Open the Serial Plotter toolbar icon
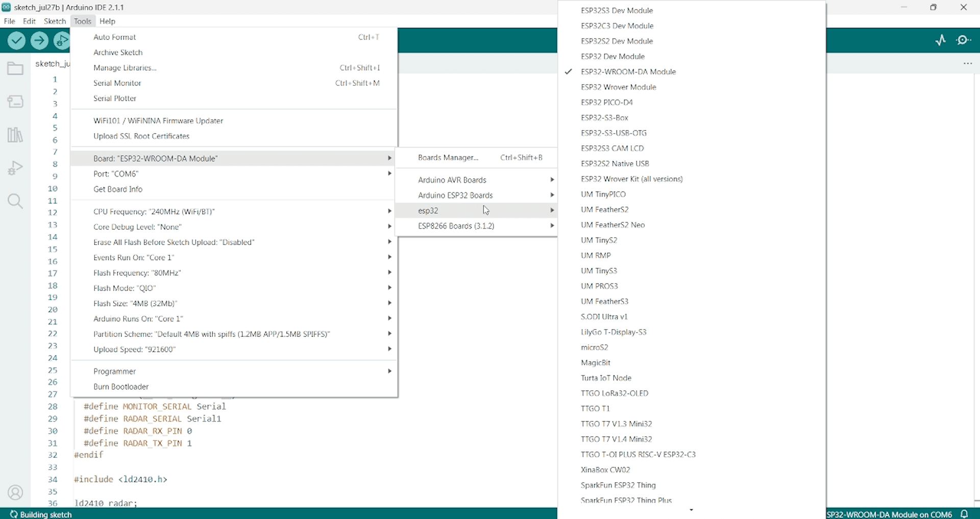 (x=941, y=40)
